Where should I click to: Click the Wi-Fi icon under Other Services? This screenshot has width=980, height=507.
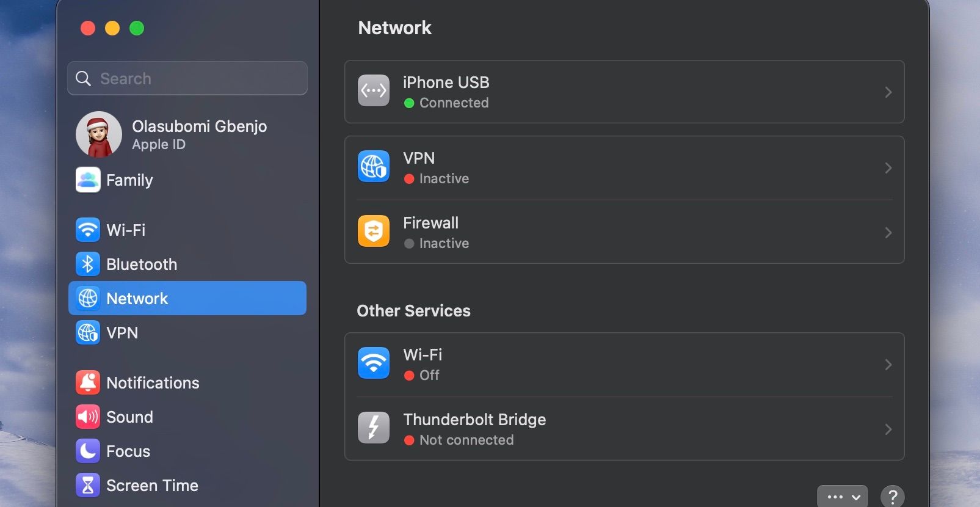coord(374,363)
